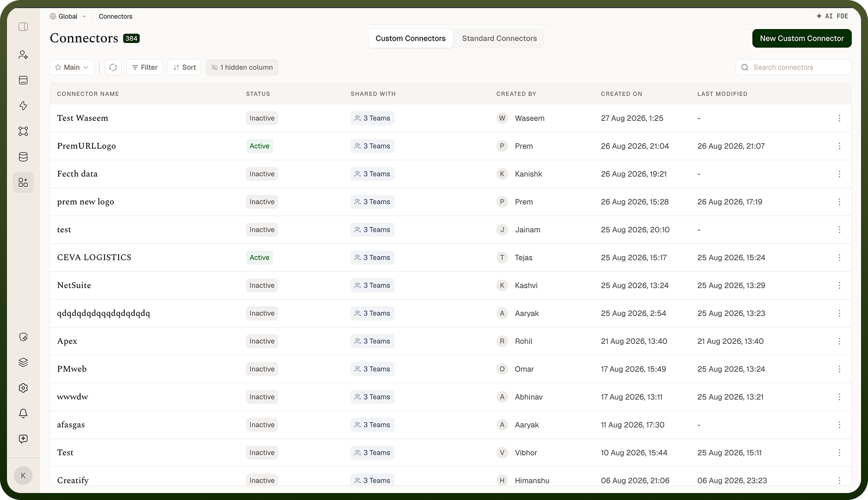
Task: Sort by Status column header
Action: tap(258, 94)
